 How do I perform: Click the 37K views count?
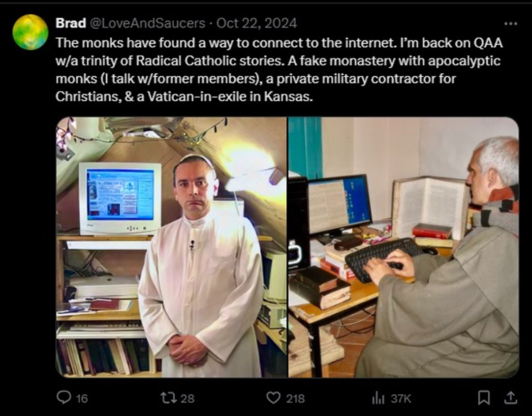[x=401, y=398]
